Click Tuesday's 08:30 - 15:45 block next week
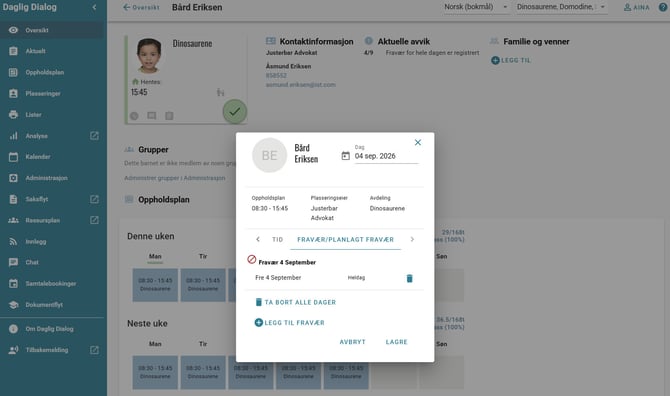 tap(203, 372)
